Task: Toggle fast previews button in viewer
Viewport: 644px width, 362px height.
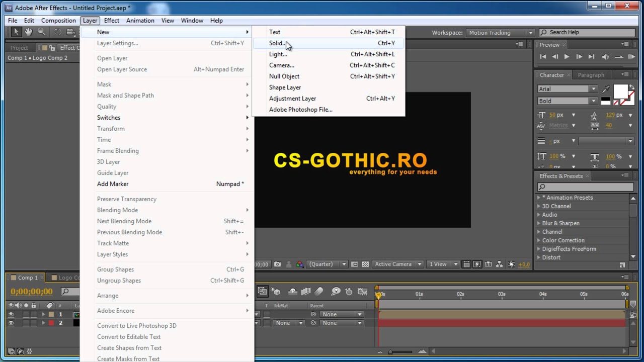Action: point(477,264)
